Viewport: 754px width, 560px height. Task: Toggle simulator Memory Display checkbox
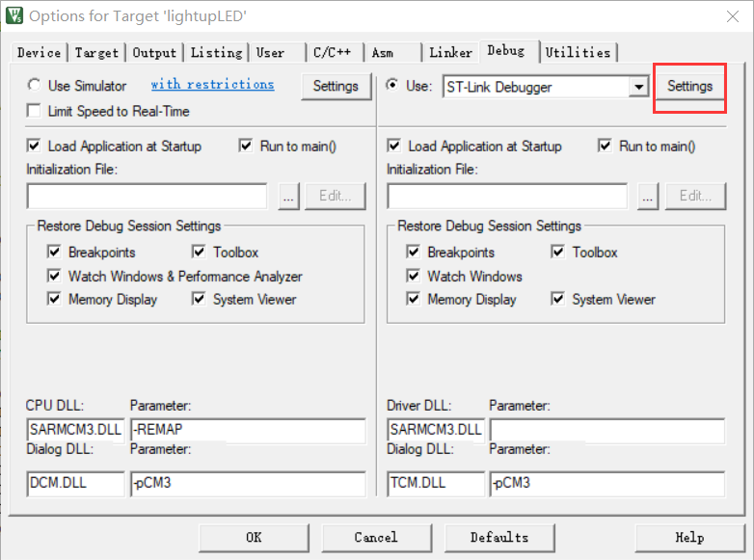pos(54,299)
